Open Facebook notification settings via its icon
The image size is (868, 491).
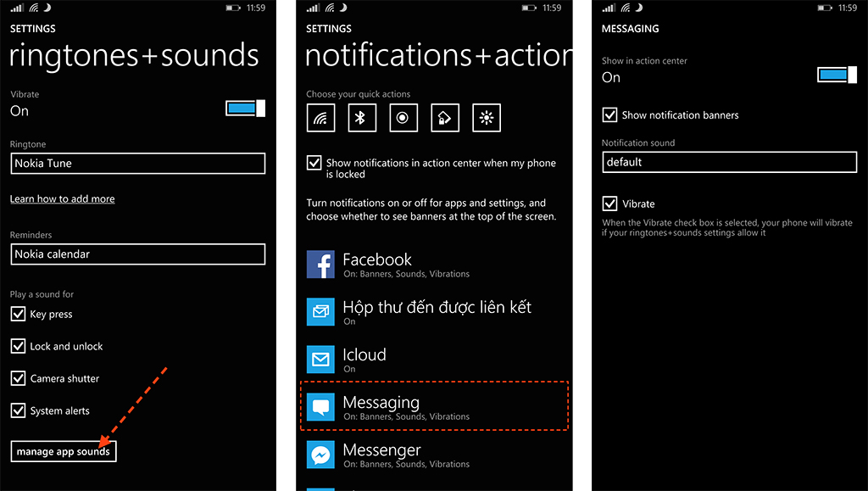click(321, 265)
